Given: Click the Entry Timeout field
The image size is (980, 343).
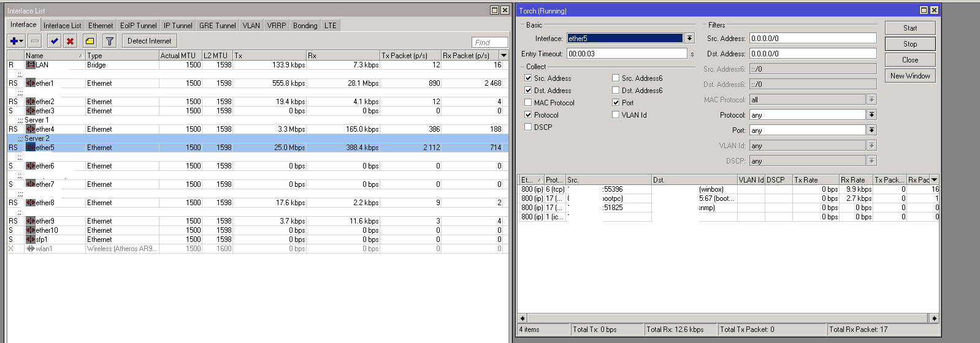Looking at the screenshot, I should tap(627, 54).
